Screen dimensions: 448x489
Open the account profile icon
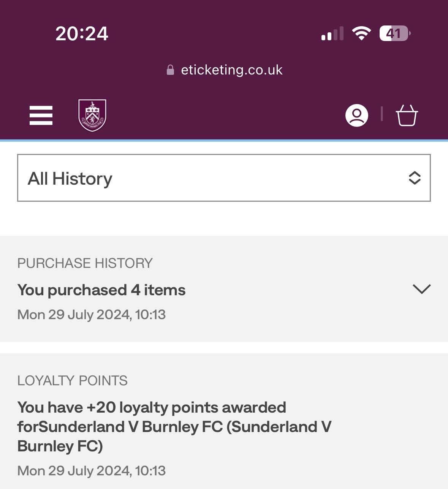click(x=357, y=115)
